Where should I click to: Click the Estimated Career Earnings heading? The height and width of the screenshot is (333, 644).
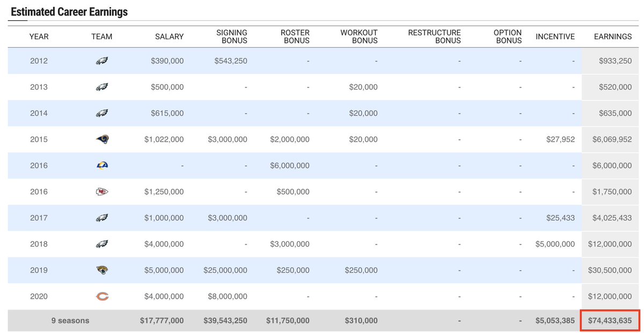click(69, 12)
